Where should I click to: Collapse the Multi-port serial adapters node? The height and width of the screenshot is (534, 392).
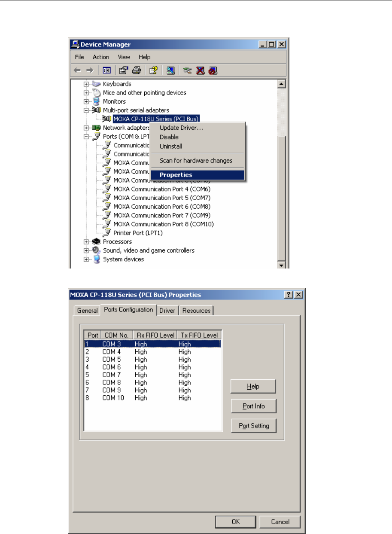click(x=86, y=110)
